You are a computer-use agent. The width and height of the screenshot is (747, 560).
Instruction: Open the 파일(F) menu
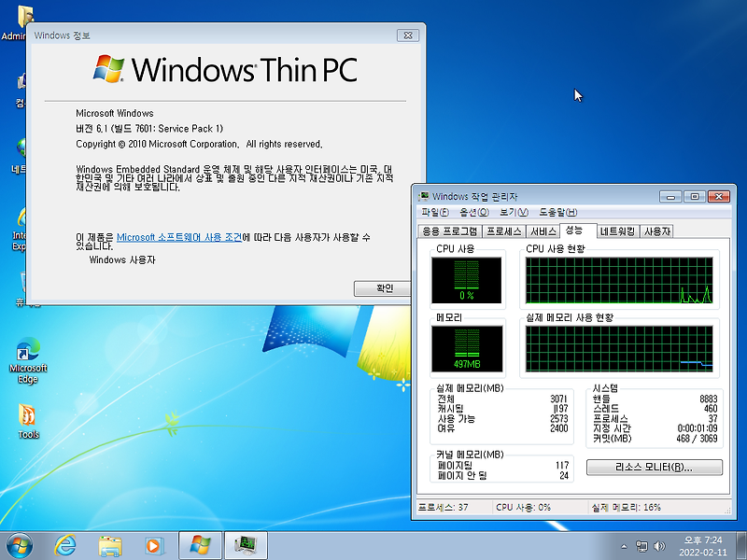[x=435, y=212]
